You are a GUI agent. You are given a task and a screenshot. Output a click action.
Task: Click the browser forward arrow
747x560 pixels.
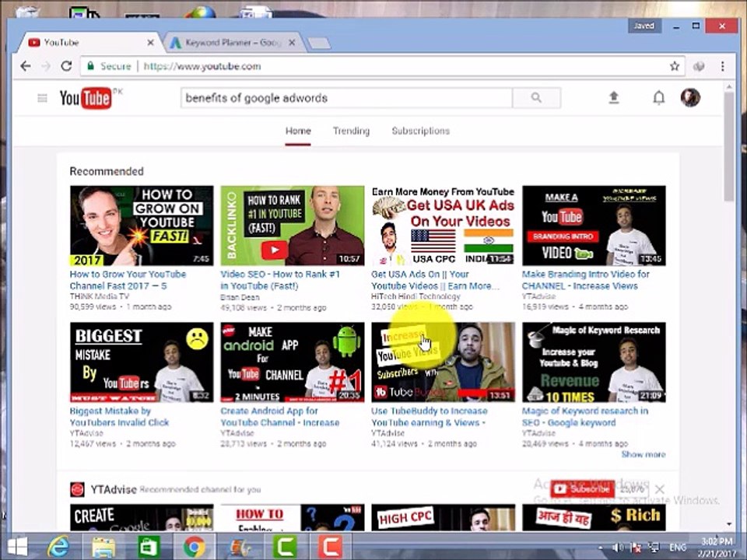pos(46,66)
